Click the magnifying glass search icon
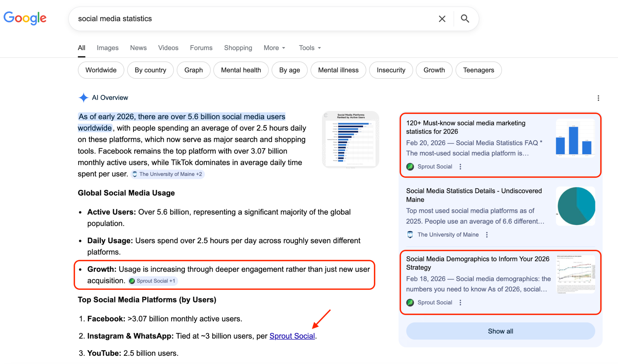The width and height of the screenshot is (618, 364). coord(465,19)
